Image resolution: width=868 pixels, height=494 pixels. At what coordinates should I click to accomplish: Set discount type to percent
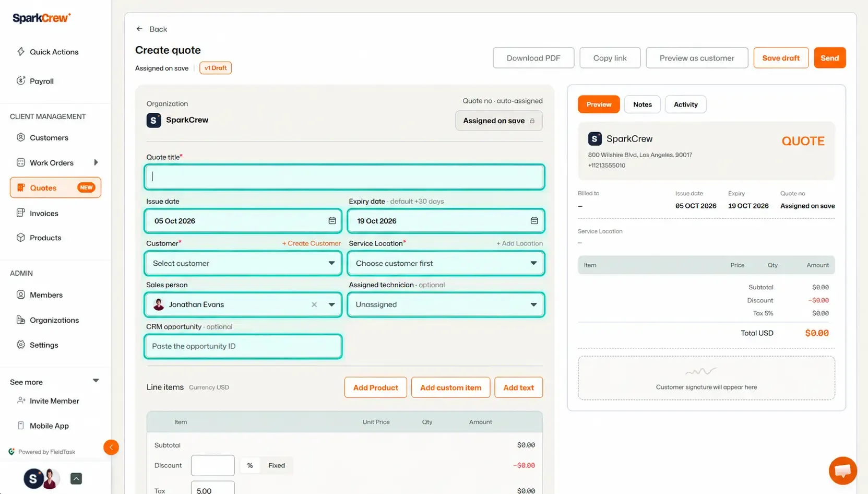pyautogui.click(x=250, y=465)
